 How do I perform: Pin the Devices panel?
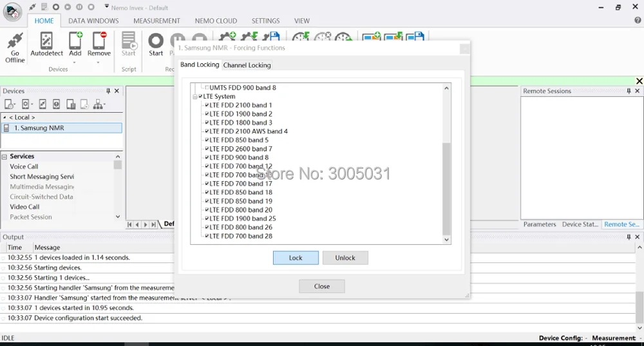pyautogui.click(x=108, y=91)
